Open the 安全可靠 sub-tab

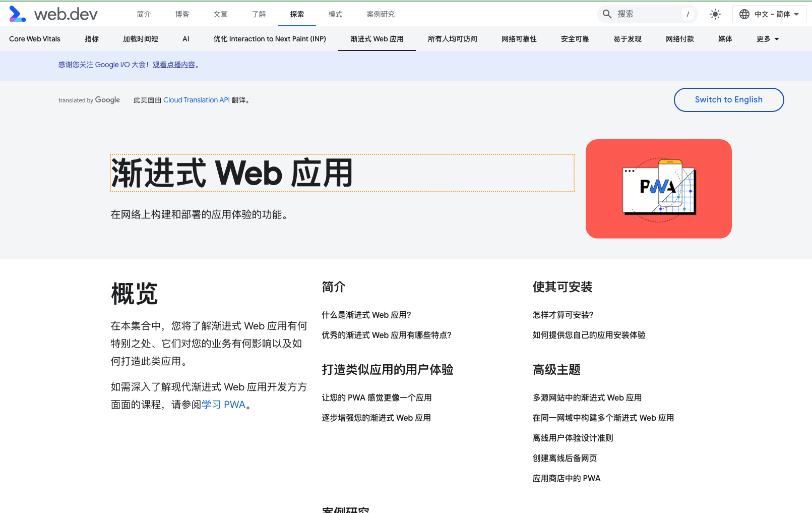pyautogui.click(x=575, y=39)
